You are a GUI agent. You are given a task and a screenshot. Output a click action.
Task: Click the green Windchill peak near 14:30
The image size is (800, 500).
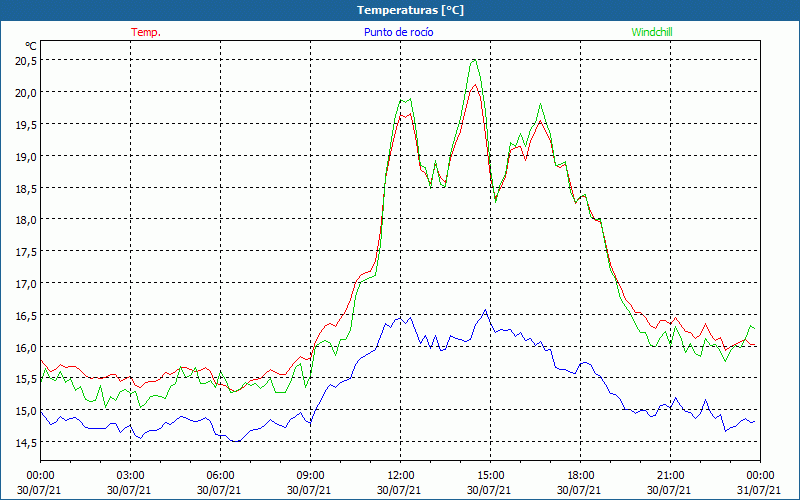(x=474, y=60)
